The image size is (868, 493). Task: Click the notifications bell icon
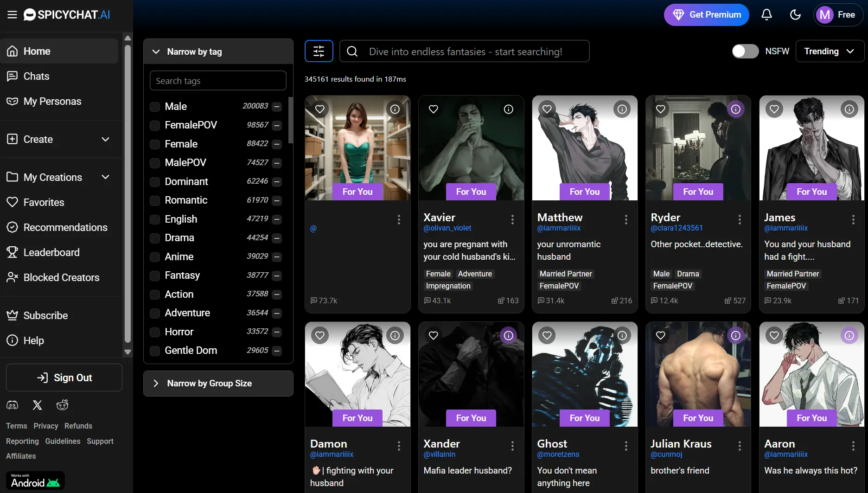click(766, 15)
